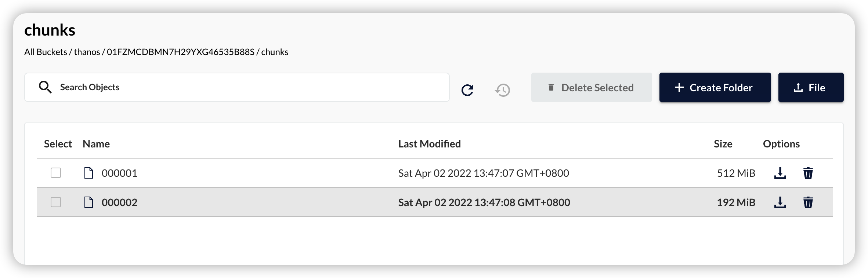
Task: Click the File upload button
Action: tap(811, 87)
